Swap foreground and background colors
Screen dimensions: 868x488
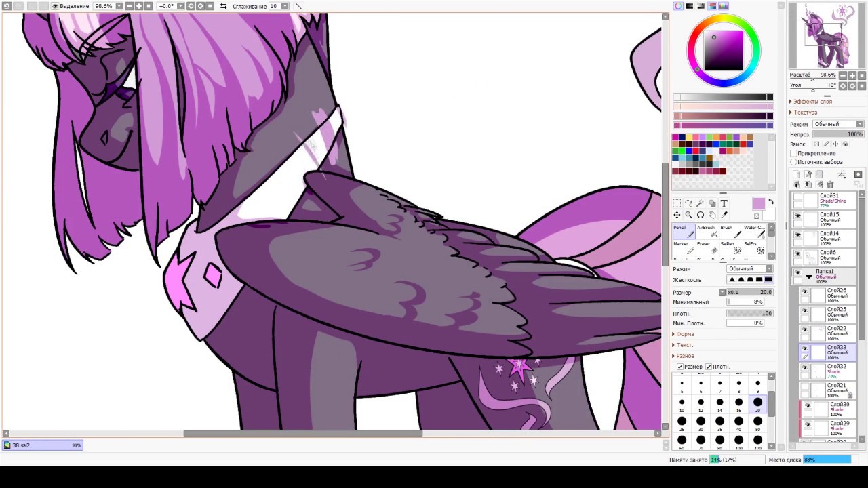click(x=771, y=201)
